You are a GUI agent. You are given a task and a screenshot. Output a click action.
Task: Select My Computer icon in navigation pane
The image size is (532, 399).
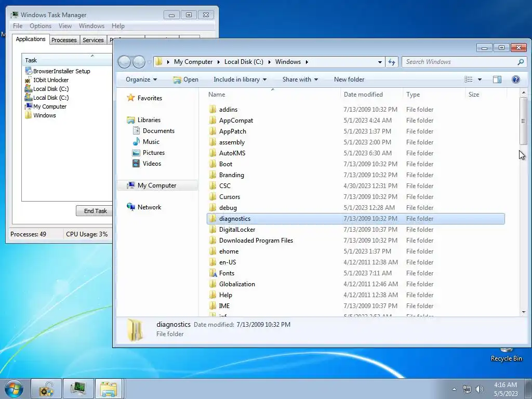[130, 185]
